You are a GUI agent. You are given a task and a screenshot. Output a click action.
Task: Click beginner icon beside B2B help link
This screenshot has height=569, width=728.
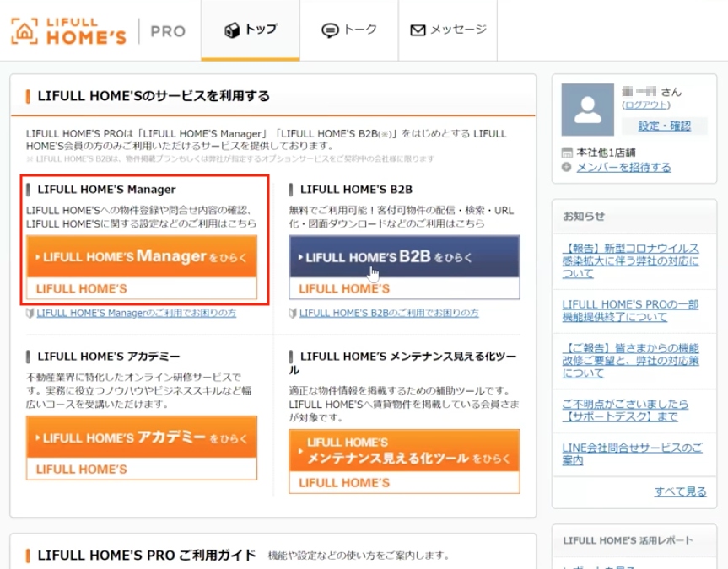(x=293, y=314)
